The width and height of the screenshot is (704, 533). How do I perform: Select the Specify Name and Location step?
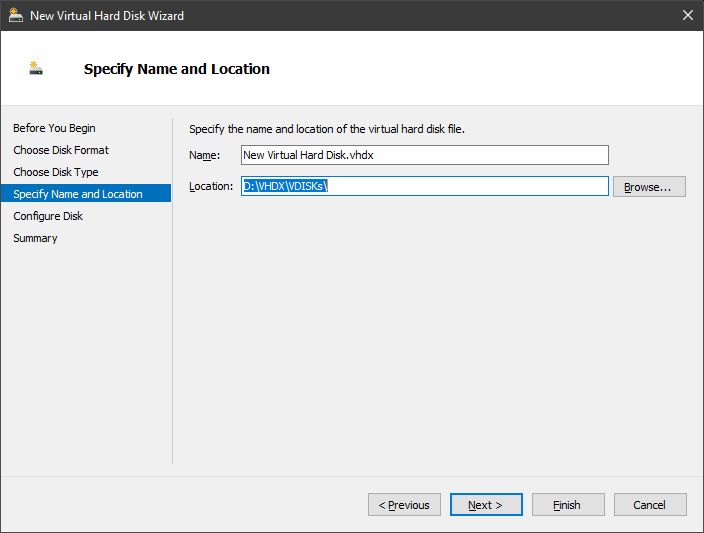tap(86, 194)
